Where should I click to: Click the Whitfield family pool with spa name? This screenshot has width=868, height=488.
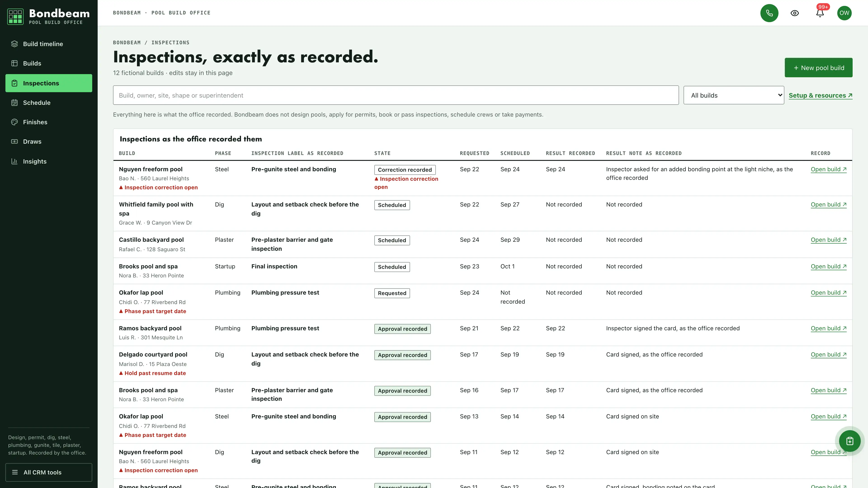156,209
